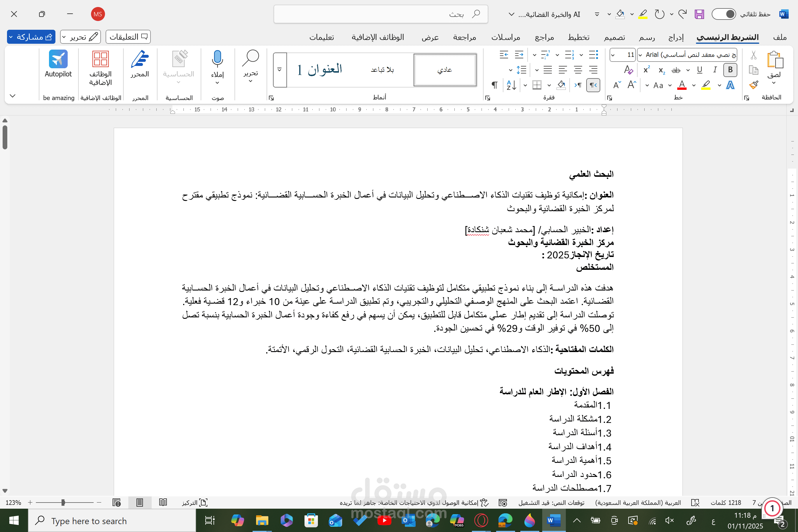Collapse the ribbon with the chevron

[13, 96]
